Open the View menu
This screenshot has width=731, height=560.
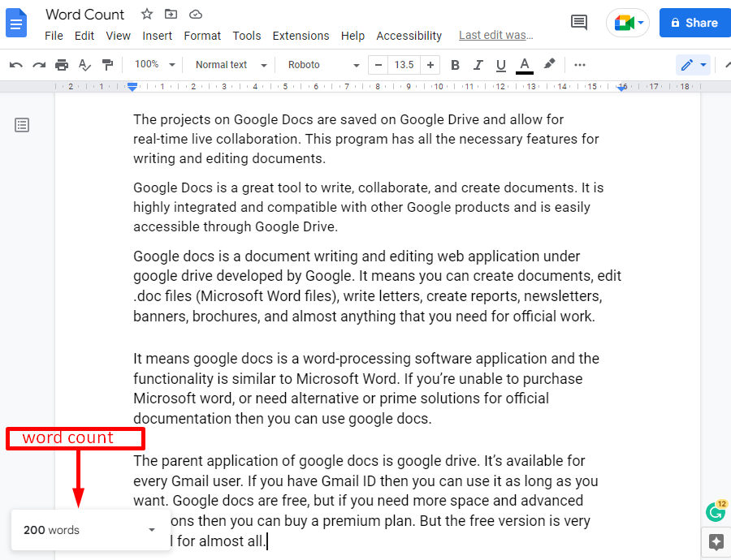pos(118,36)
